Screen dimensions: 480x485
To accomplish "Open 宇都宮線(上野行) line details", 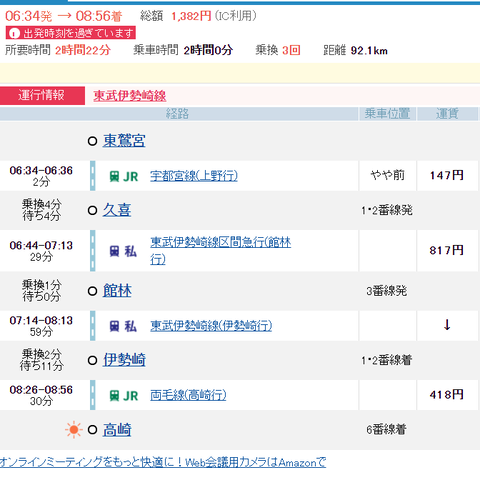I will 194,176.
